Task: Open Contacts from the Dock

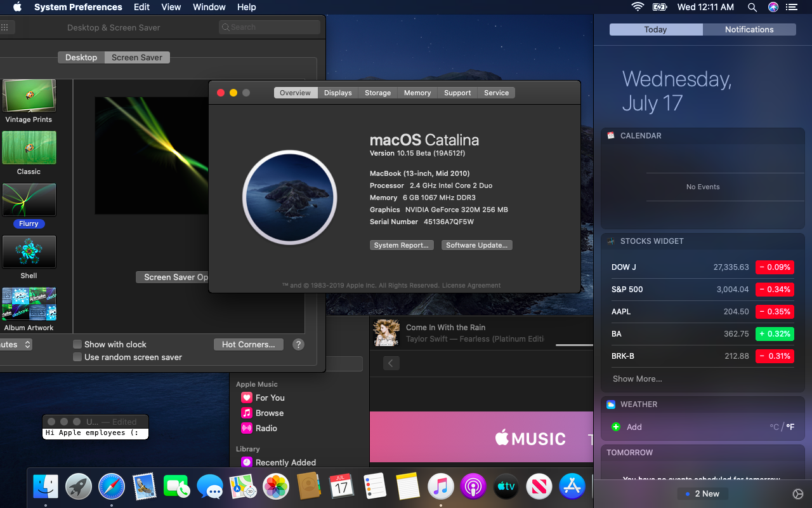Action: click(x=309, y=487)
